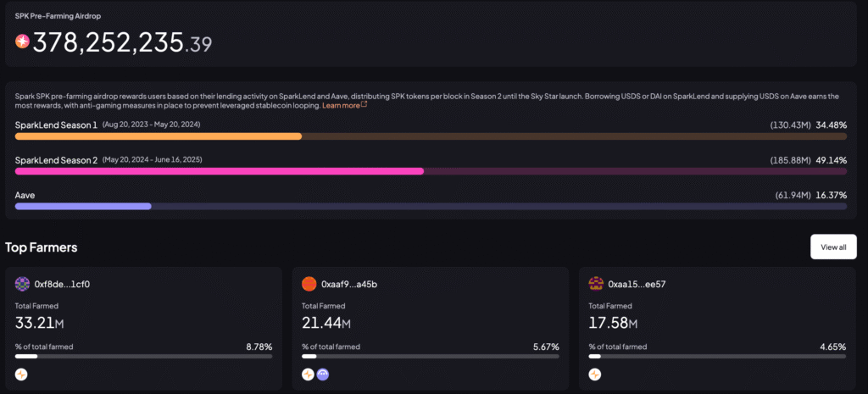868x394 pixels.
Task: Click the 21.44M total farmed value
Action: [x=326, y=321]
